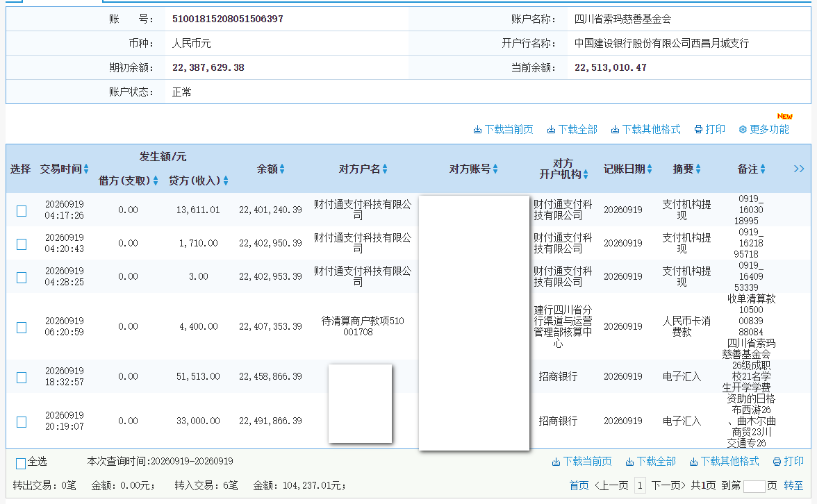The width and height of the screenshot is (817, 504).
Task: Click the 记账日期 column header text
Action: [x=624, y=169]
